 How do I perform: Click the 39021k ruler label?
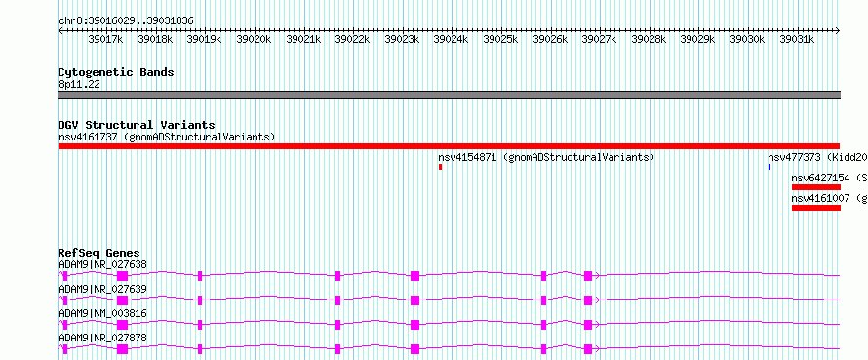303,39
